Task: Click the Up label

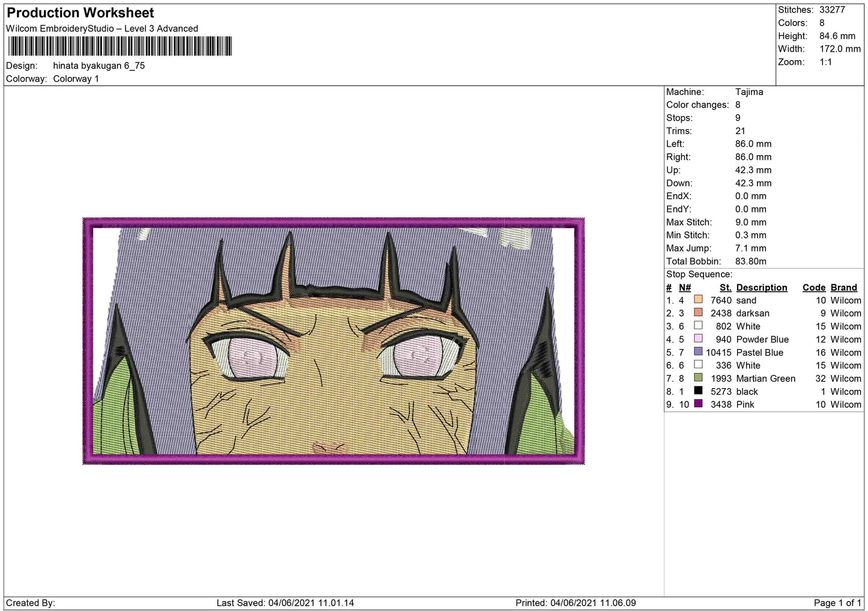Action: coord(673,170)
